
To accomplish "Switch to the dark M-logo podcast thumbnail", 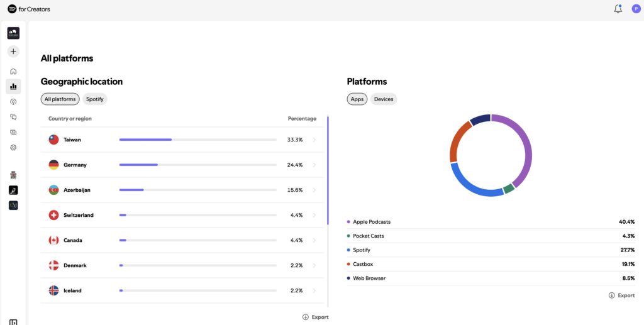I will (x=13, y=205).
